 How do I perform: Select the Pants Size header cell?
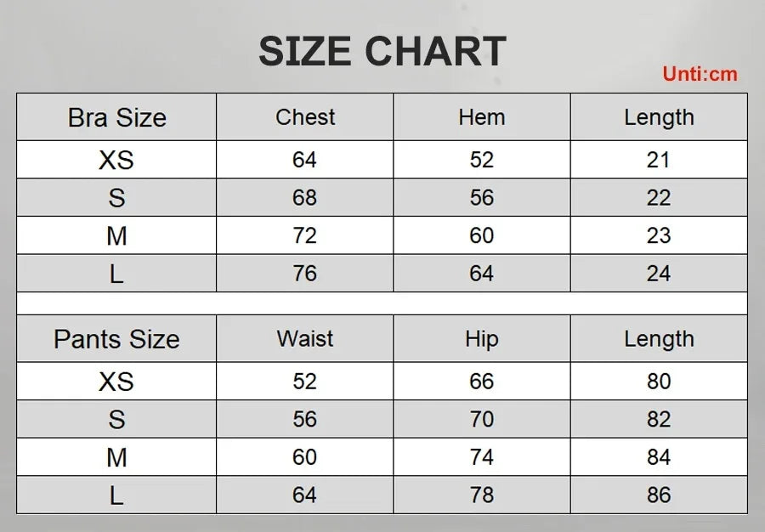click(x=116, y=339)
